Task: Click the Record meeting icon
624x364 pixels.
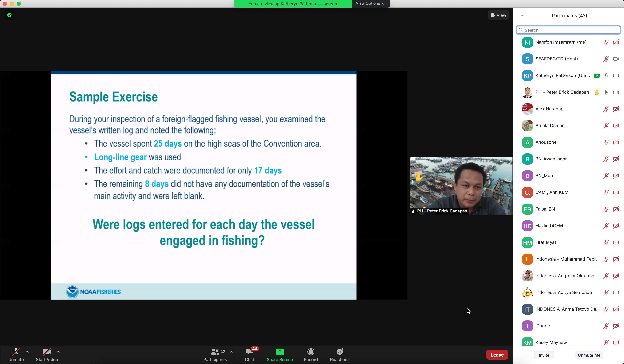Action: pyautogui.click(x=310, y=352)
